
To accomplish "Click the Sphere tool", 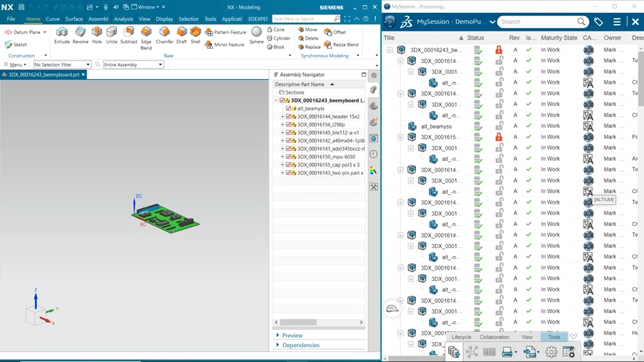I will (x=256, y=36).
